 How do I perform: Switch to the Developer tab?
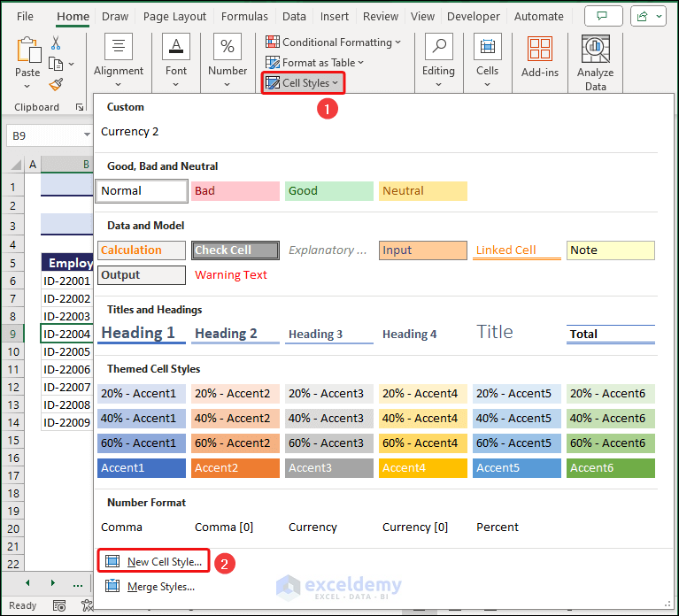[474, 17]
